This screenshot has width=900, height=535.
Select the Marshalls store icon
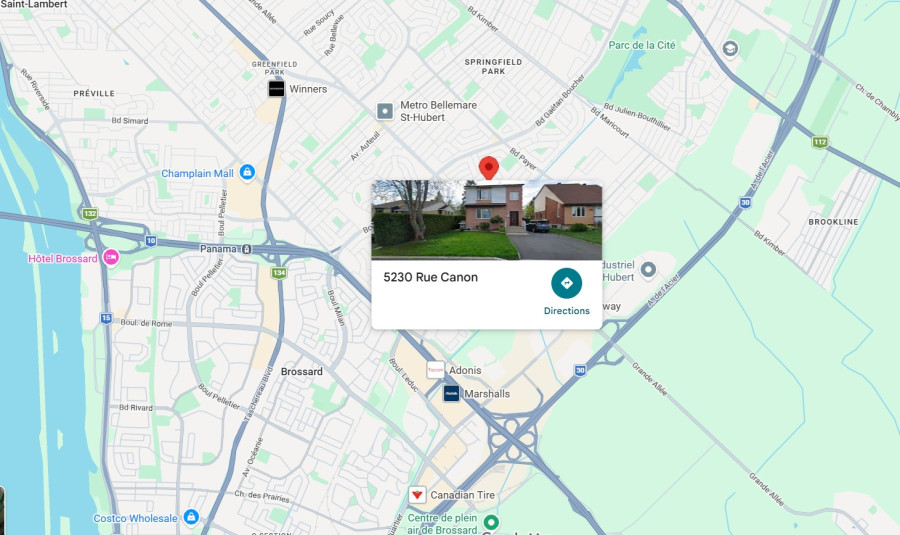(451, 394)
